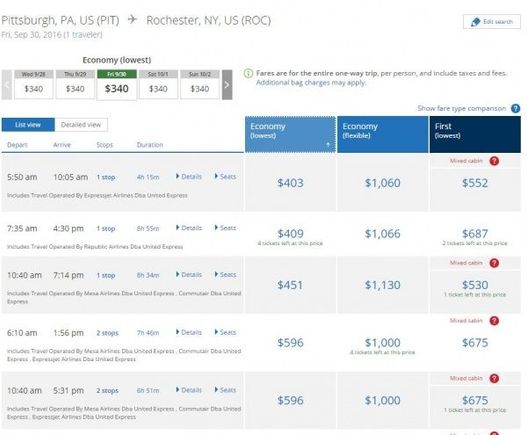Click Mixed cabin help icon for $530 fare
527x435 pixels.
click(494, 263)
